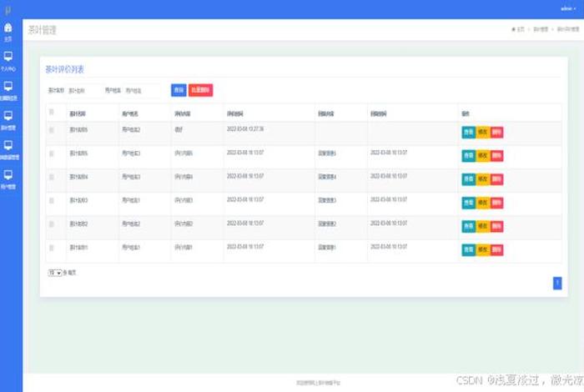The height and width of the screenshot is (392, 584).
Task: Open the 用户管理 user management sidebar icon
Action: [x=8, y=174]
